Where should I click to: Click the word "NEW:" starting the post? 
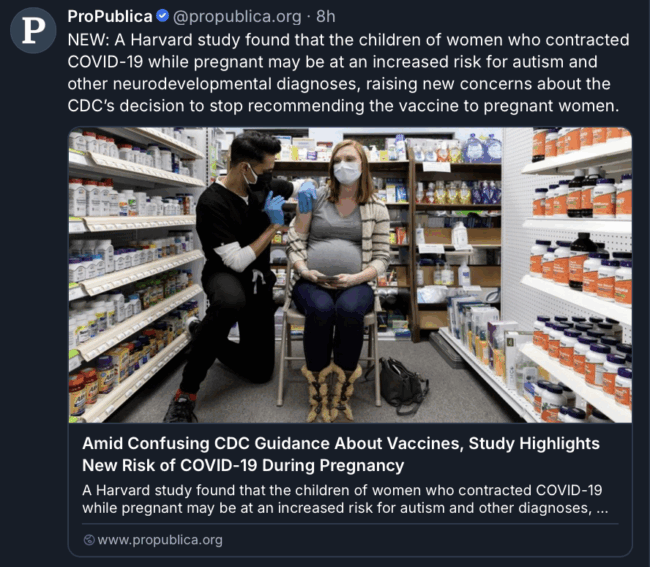coord(88,40)
